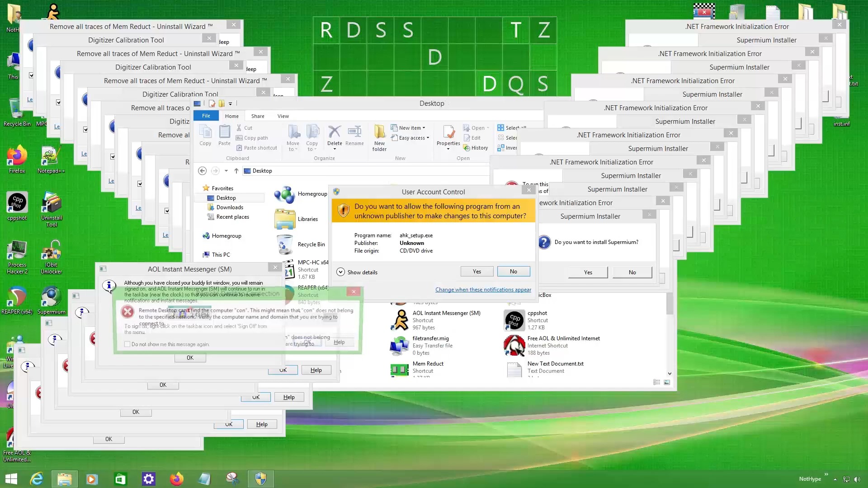Screen dimensions: 868x488
Task: Click Edit in the Open group
Action: 472,138
